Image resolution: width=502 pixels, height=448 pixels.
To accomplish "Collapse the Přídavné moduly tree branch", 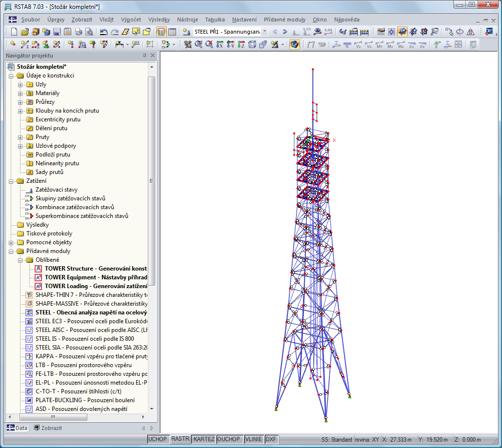I will pos(11,251).
